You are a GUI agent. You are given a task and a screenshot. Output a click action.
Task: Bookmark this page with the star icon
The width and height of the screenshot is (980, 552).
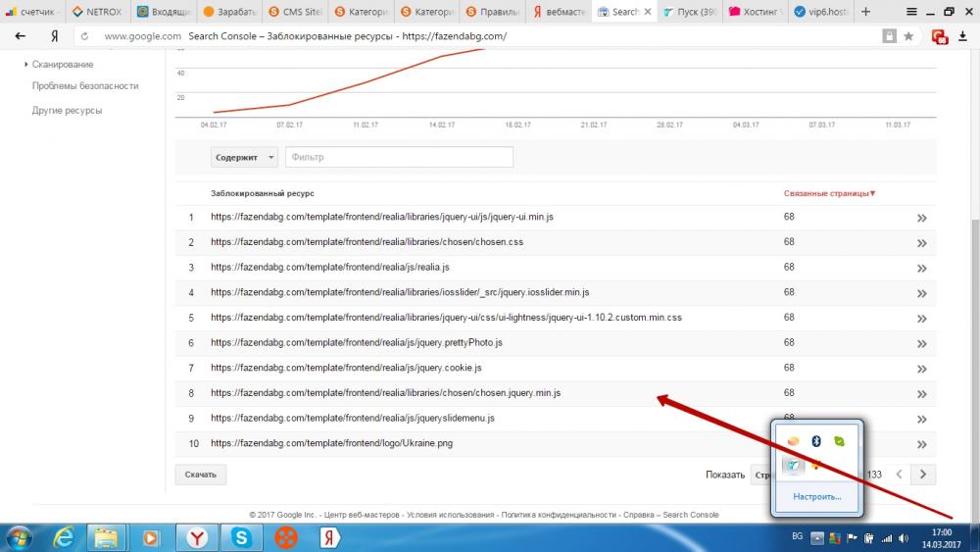[x=908, y=36]
